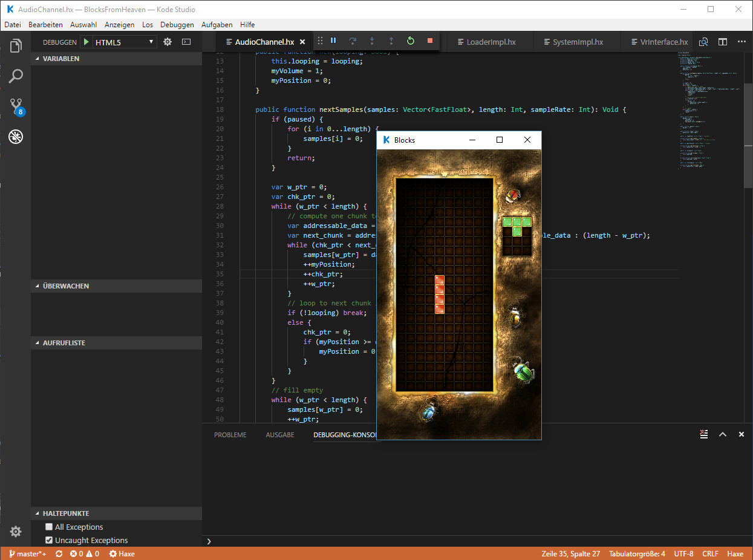Open the Search sidebar icon
The width and height of the screenshot is (753, 560).
15,76
